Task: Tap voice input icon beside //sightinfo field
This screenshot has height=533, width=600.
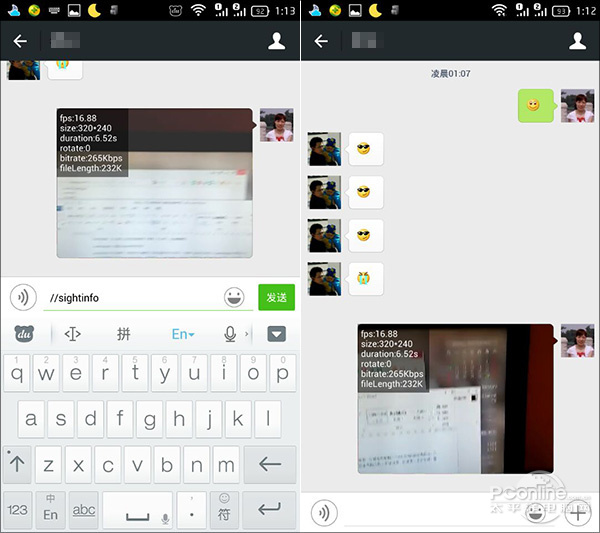Action: pos(23,297)
